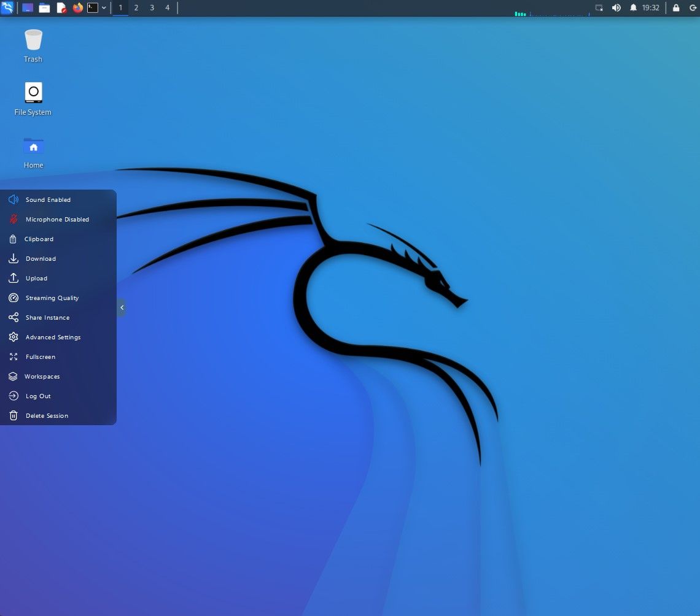
Task: Launch Firefox from the top panel
Action: point(77,8)
